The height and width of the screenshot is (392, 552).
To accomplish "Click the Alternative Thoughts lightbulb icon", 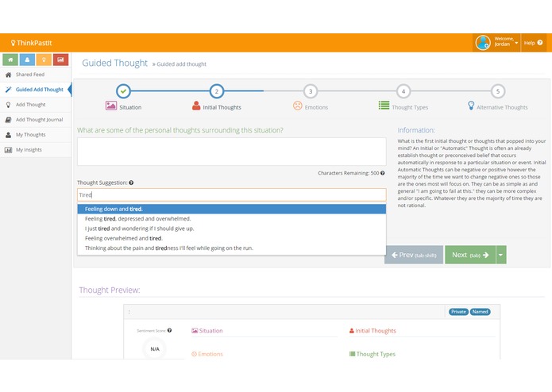I will [471, 106].
